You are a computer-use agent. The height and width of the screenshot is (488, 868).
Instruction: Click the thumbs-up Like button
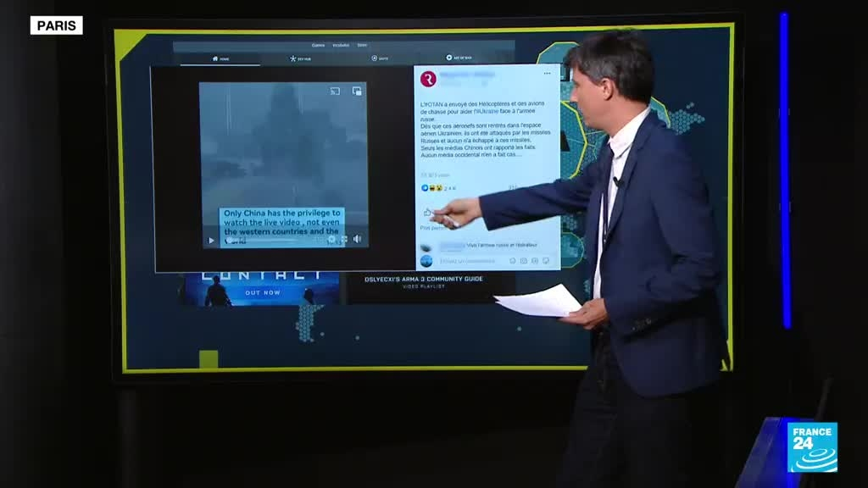pyautogui.click(x=427, y=213)
